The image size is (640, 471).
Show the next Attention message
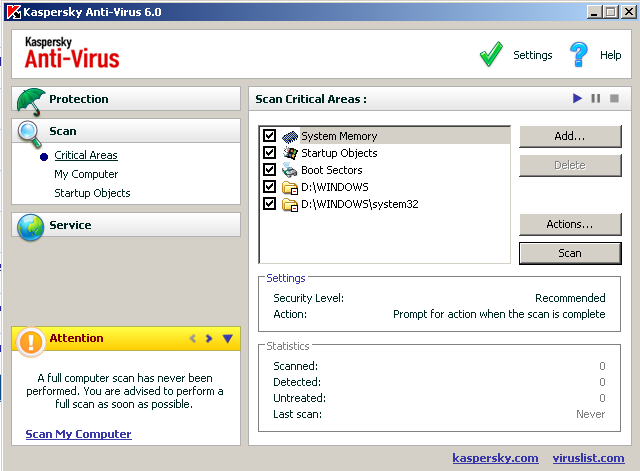coord(209,338)
